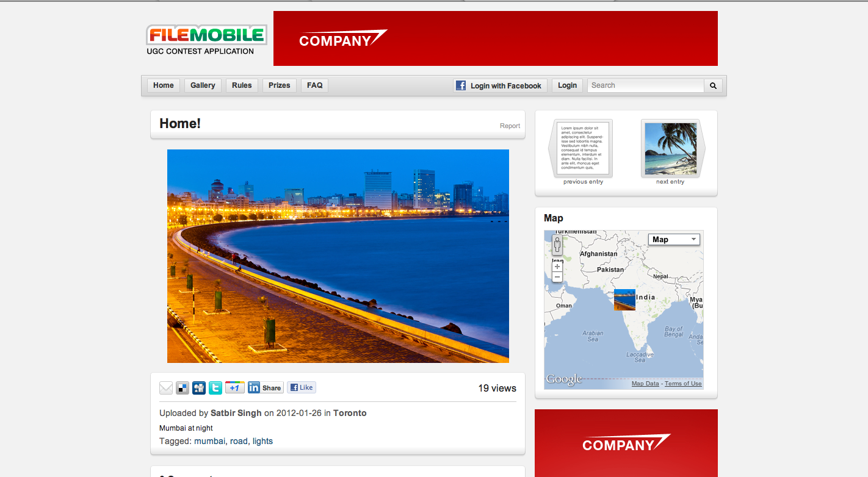Click the sidebar COMPANY banner ad
Screen dimensions: 868x477
[x=626, y=443]
